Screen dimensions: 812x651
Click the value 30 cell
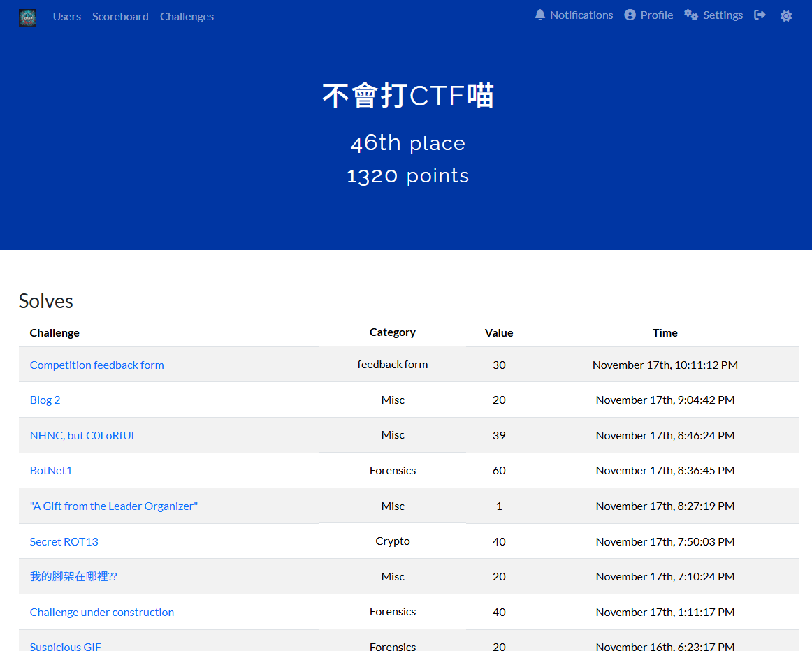499,365
